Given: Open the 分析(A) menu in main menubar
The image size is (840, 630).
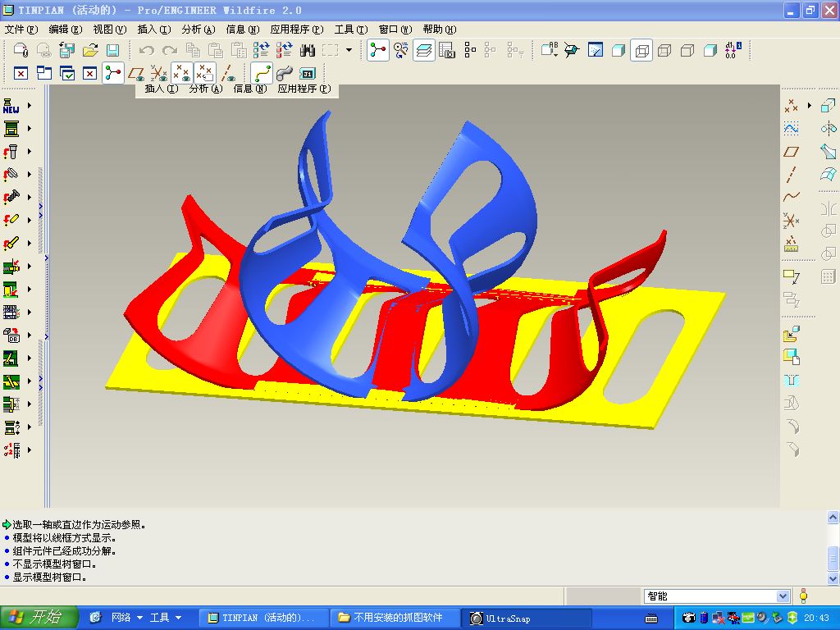Looking at the screenshot, I should coord(199,30).
